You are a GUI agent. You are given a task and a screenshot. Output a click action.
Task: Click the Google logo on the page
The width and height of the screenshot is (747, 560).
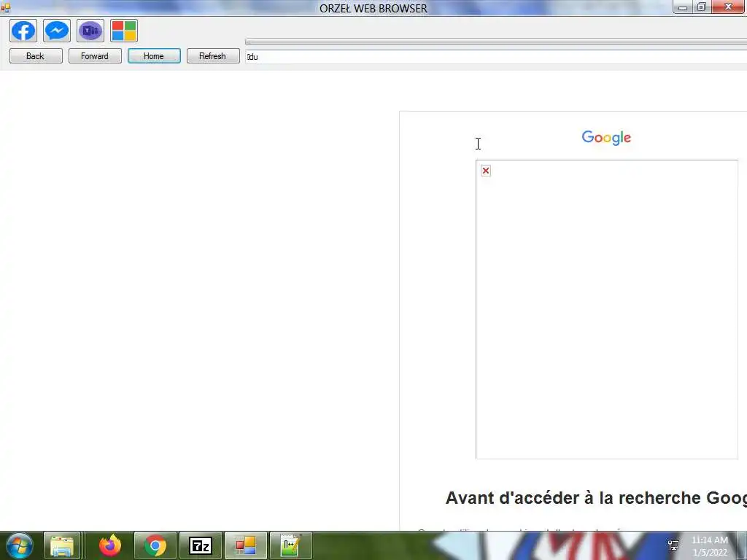point(606,138)
